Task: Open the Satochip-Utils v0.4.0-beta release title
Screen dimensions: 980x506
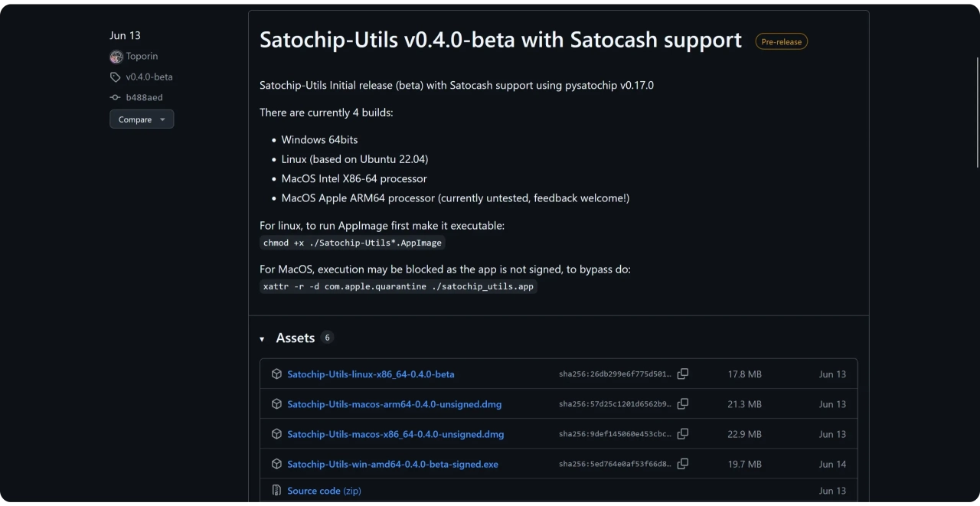Action: (x=500, y=40)
